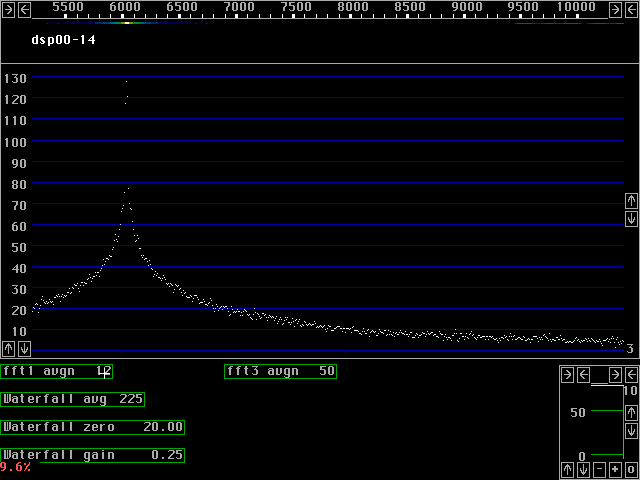Click the up-arrow box at the bottom-left of the spectrum graph
The height and width of the screenshot is (480, 640).
point(8,349)
